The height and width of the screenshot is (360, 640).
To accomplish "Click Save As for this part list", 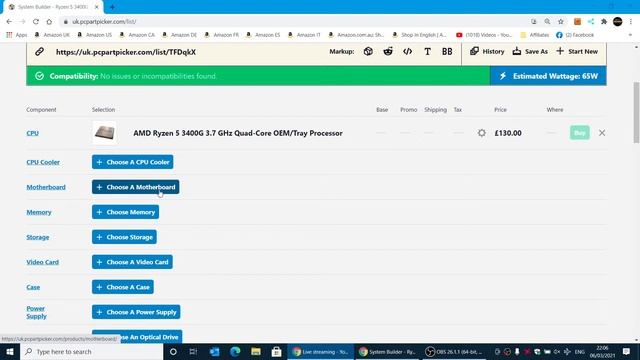I will pyautogui.click(x=530, y=51).
